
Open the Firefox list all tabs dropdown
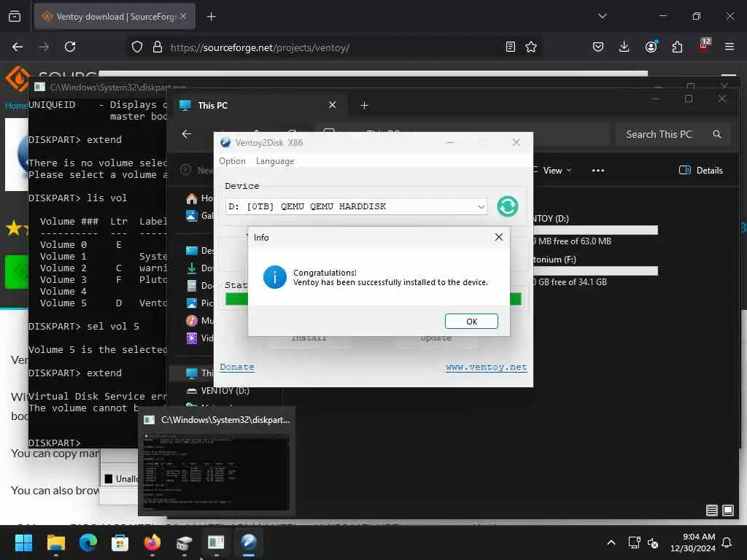pyautogui.click(x=602, y=16)
